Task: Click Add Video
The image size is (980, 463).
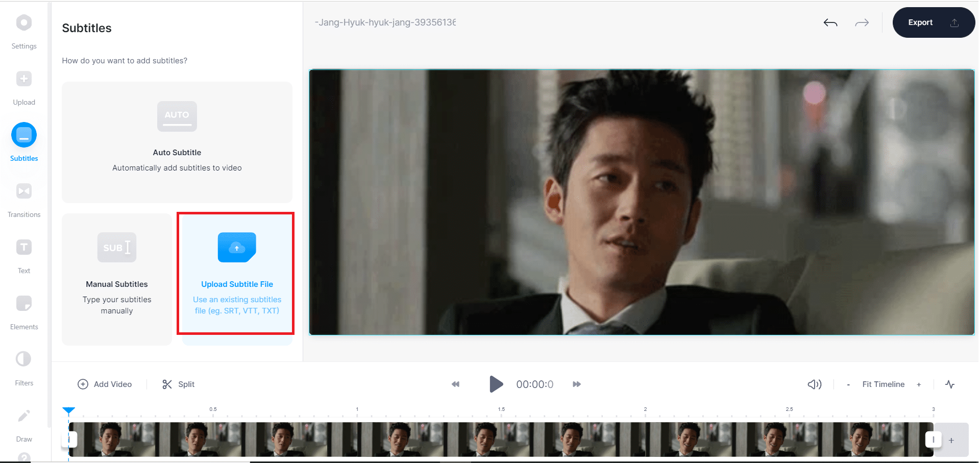Action: point(105,384)
